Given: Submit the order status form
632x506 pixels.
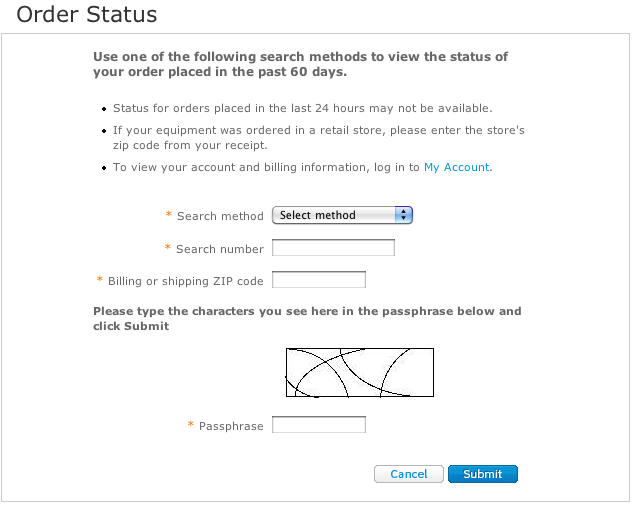Looking at the screenshot, I should [483, 474].
